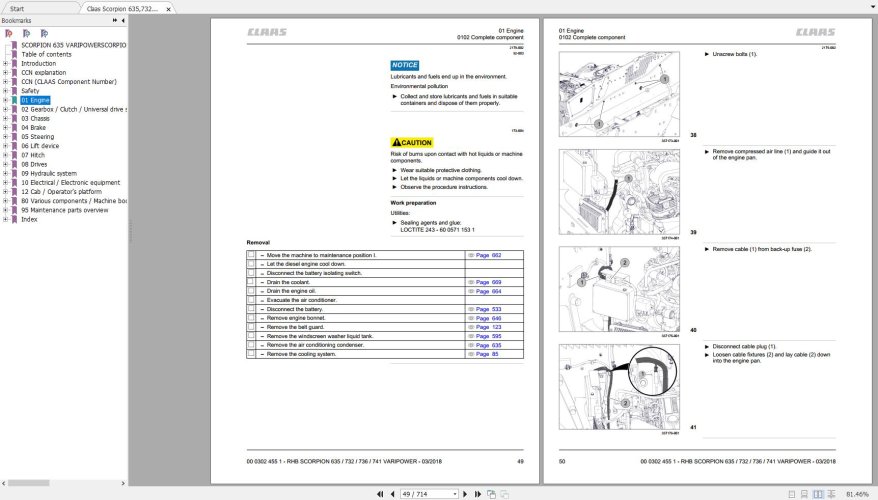Click the 81.46% zoom level indicator
The image size is (878, 500).
click(857, 494)
